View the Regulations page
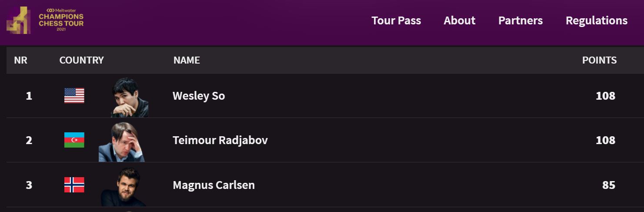The image size is (644, 212). tap(597, 20)
